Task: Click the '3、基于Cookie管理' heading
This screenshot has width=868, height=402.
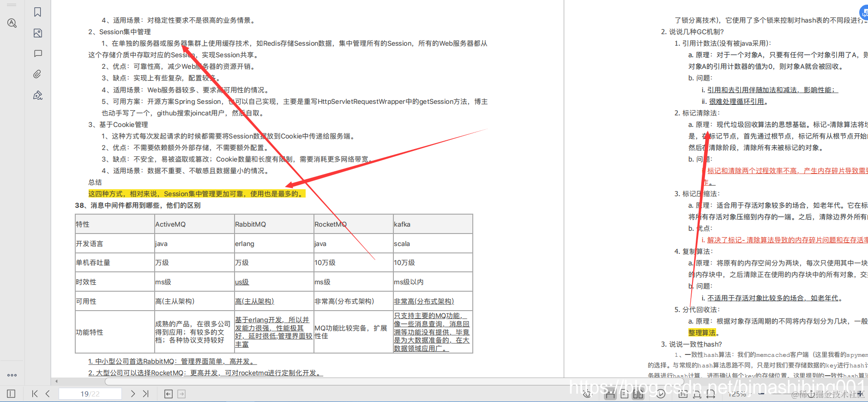Action: (118, 125)
